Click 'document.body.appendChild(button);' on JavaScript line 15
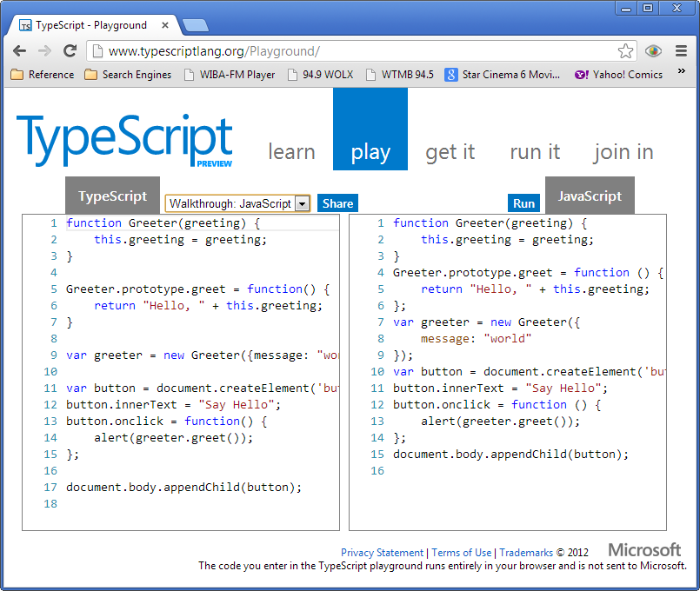 click(510, 454)
